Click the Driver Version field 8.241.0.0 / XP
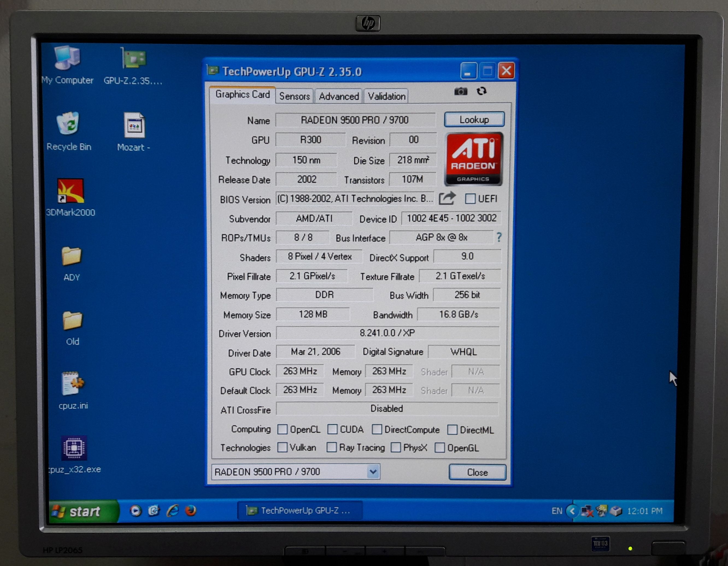This screenshot has height=566, width=728. (387, 333)
